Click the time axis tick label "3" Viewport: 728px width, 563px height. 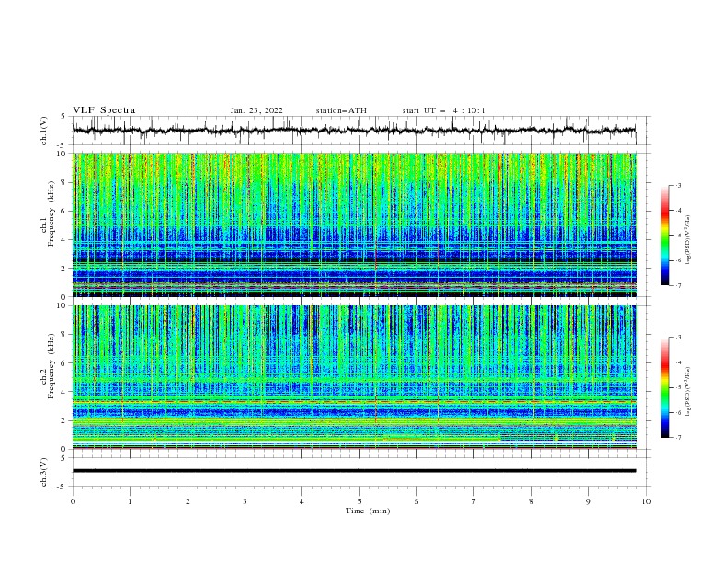(245, 501)
